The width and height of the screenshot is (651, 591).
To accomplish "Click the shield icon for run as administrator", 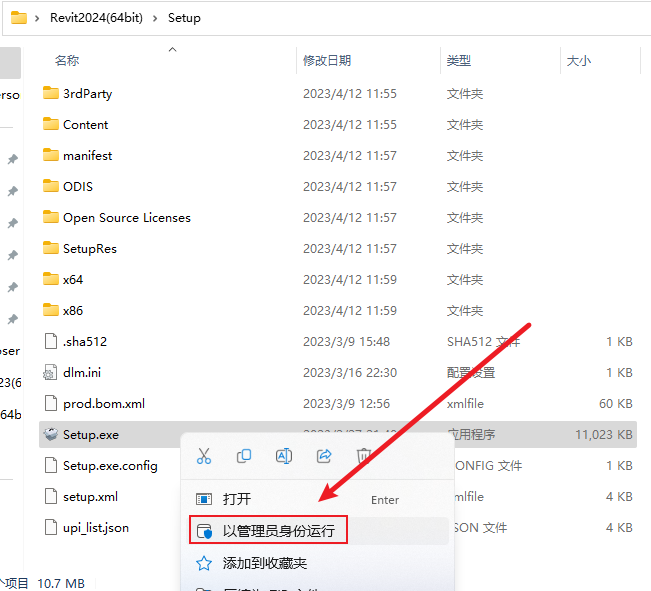I will (204, 531).
